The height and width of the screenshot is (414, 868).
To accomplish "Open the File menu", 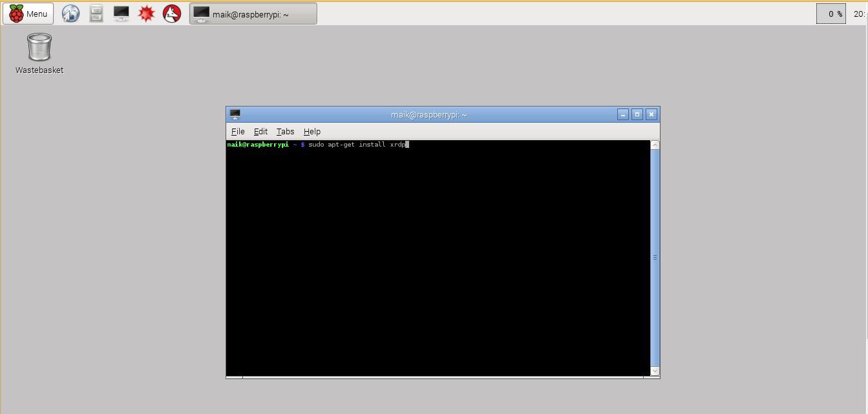I will (x=238, y=131).
